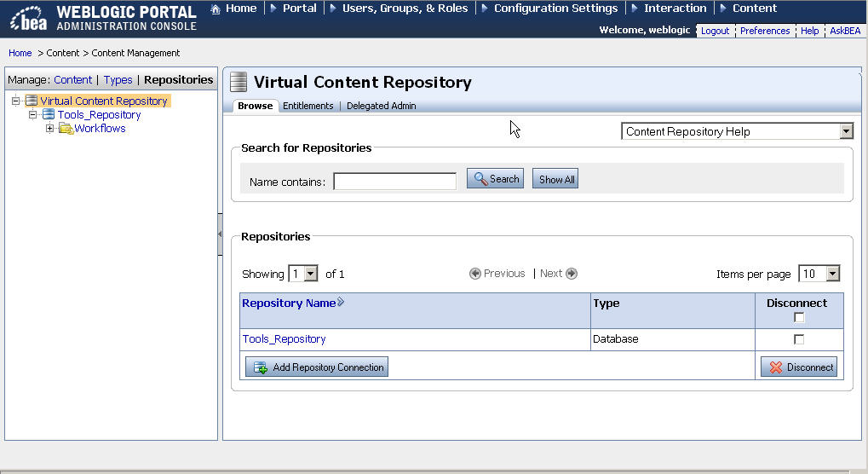Click the arrow icon beside Content menu

pos(723,9)
